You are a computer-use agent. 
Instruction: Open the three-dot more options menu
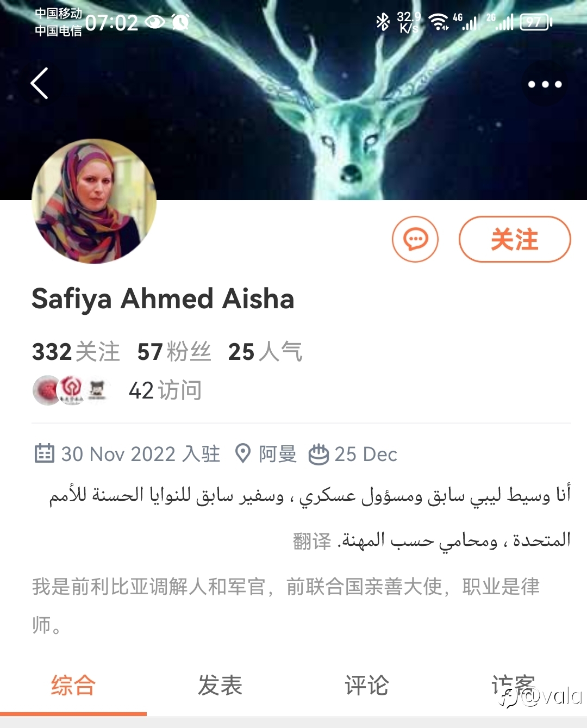click(x=545, y=84)
